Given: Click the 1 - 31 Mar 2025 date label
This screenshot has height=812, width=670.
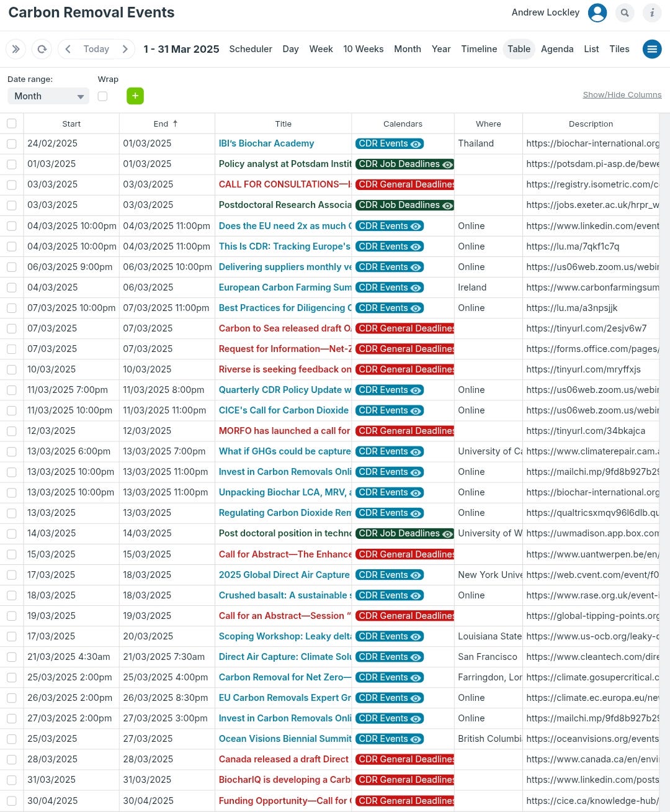Looking at the screenshot, I should (x=181, y=49).
